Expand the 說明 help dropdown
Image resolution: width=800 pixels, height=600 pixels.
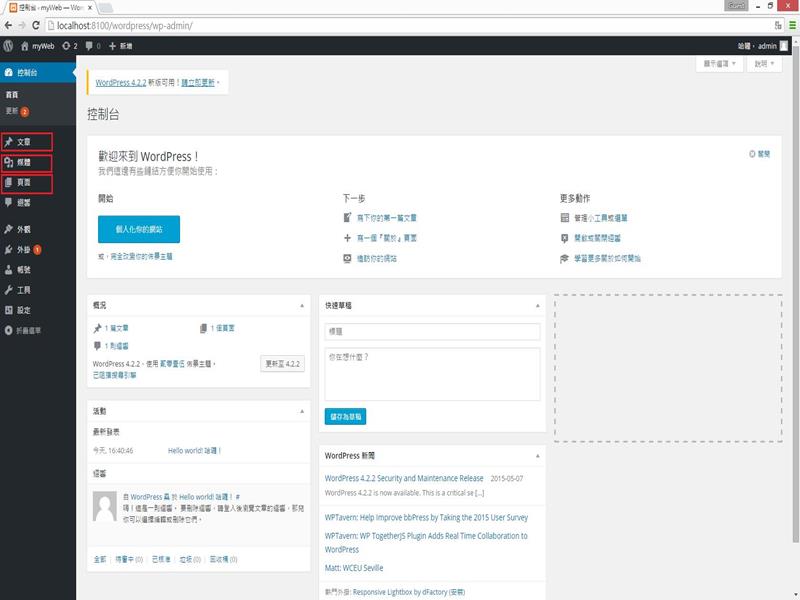(764, 64)
